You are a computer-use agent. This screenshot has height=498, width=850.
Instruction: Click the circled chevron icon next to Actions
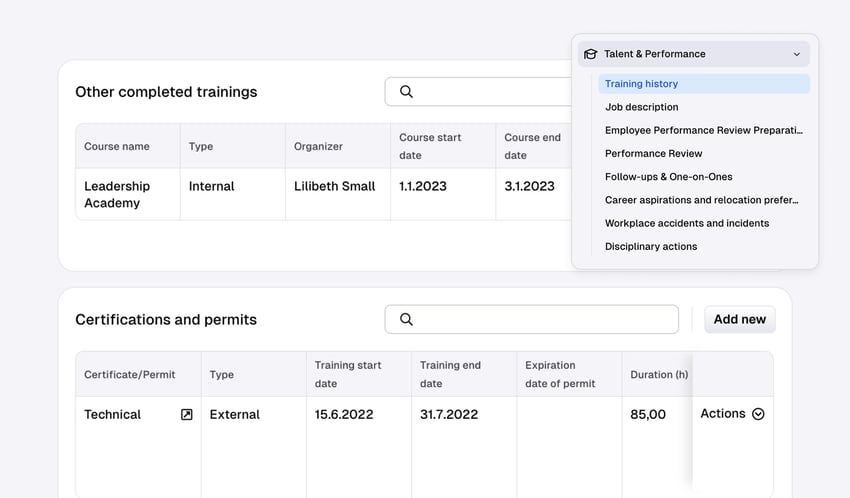click(758, 414)
